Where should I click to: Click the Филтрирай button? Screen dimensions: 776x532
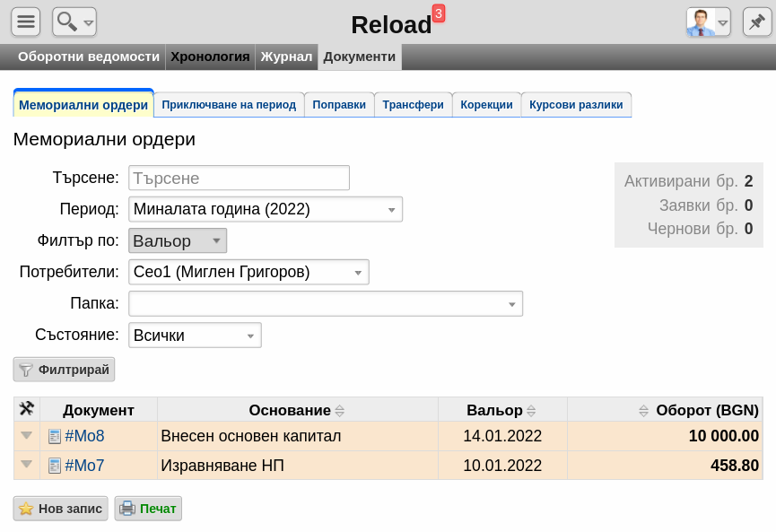pos(64,370)
